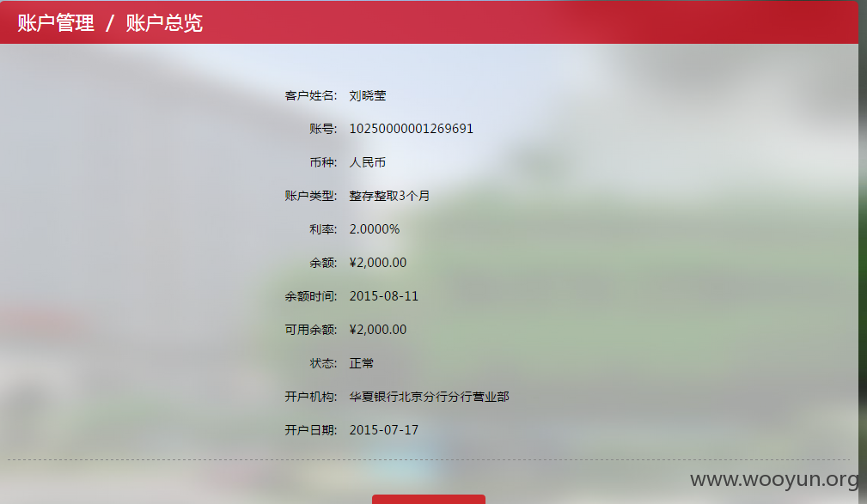Click the 账户类型 label
Image resolution: width=867 pixels, height=504 pixels.
click(x=311, y=196)
